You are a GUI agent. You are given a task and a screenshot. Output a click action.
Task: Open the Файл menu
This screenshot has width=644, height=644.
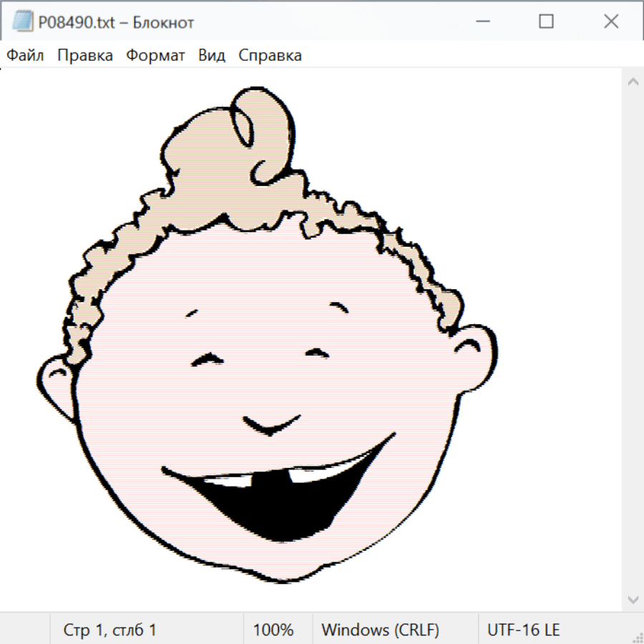coord(26,56)
